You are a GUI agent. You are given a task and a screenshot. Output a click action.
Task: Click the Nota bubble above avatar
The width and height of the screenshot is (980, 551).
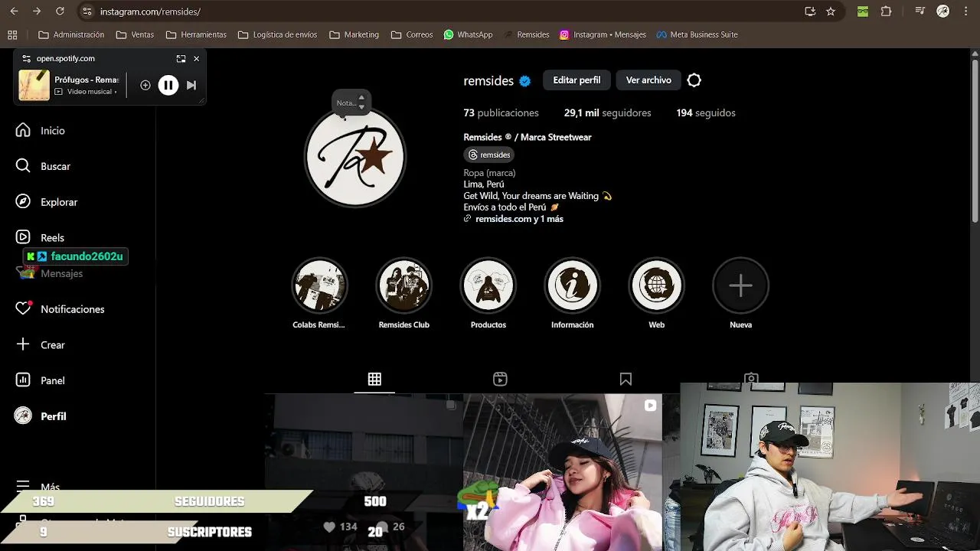tap(351, 103)
